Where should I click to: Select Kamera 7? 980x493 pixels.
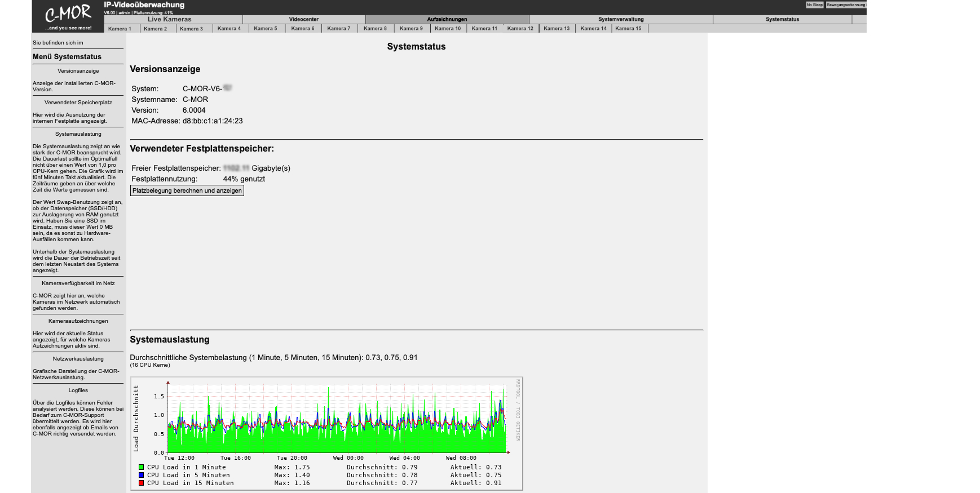pyautogui.click(x=339, y=28)
